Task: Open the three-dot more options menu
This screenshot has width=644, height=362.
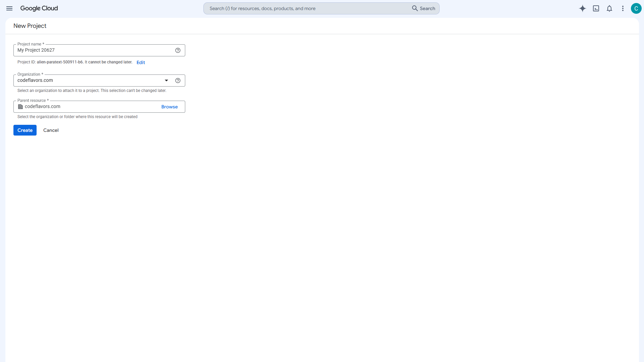Action: point(623,8)
